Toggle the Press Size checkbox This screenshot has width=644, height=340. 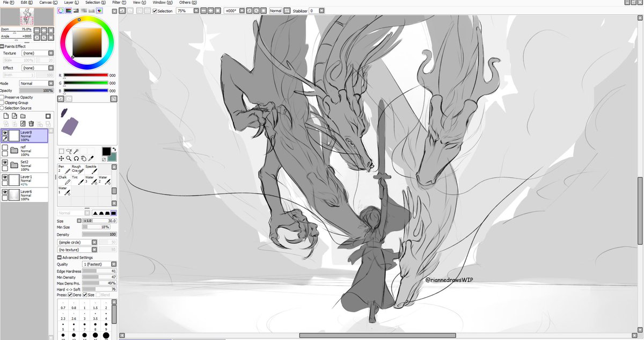tap(85, 295)
